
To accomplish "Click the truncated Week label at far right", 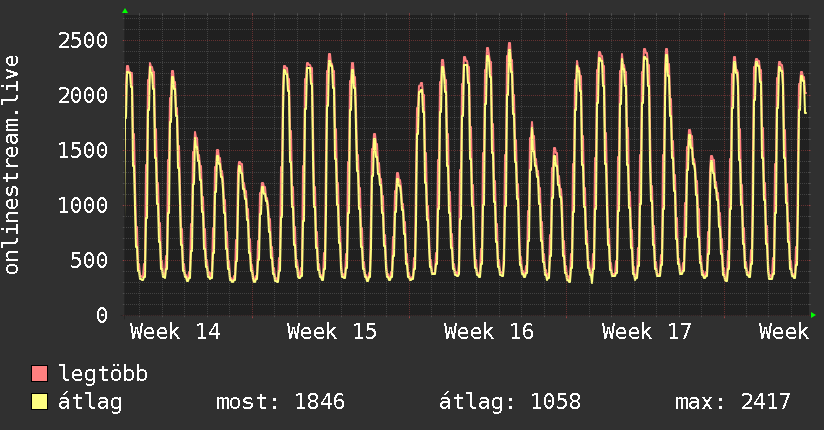I will (783, 332).
